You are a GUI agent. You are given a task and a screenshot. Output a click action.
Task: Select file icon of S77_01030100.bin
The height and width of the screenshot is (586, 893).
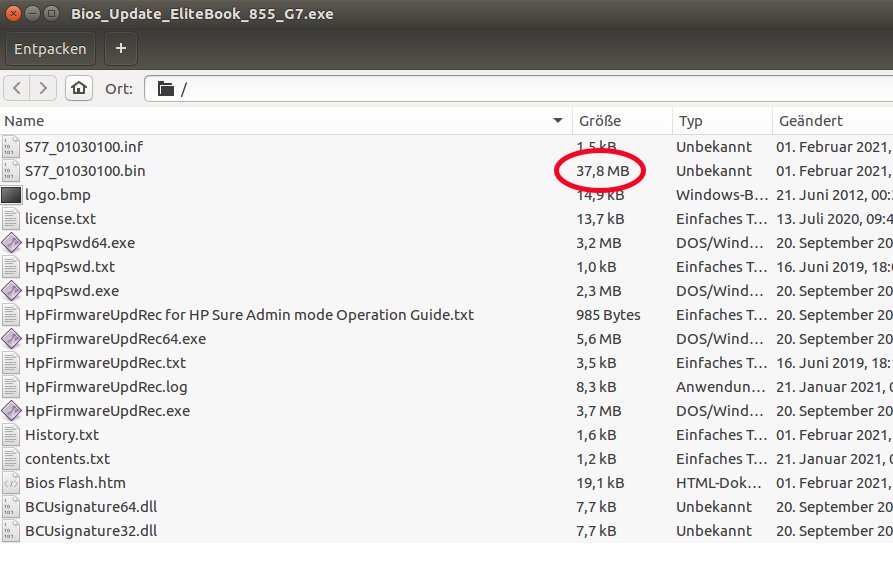[10, 171]
